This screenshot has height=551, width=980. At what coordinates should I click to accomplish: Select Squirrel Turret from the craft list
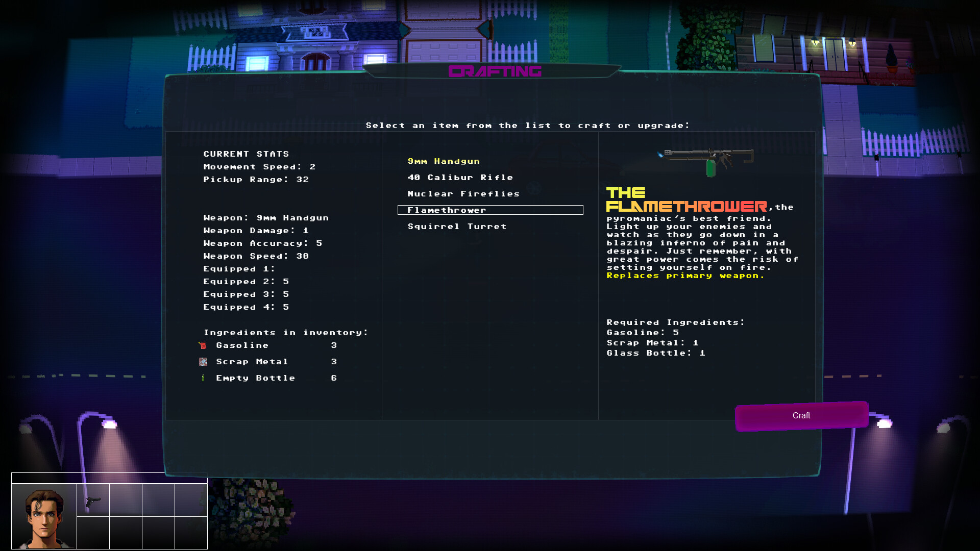(456, 226)
